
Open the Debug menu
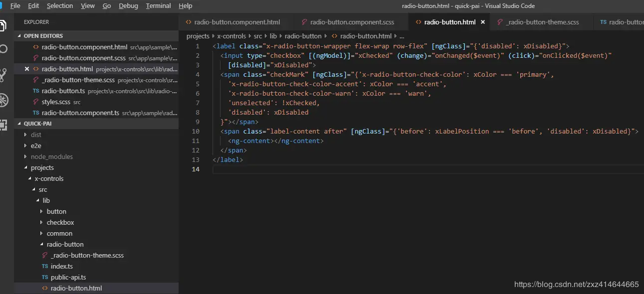pos(129,6)
